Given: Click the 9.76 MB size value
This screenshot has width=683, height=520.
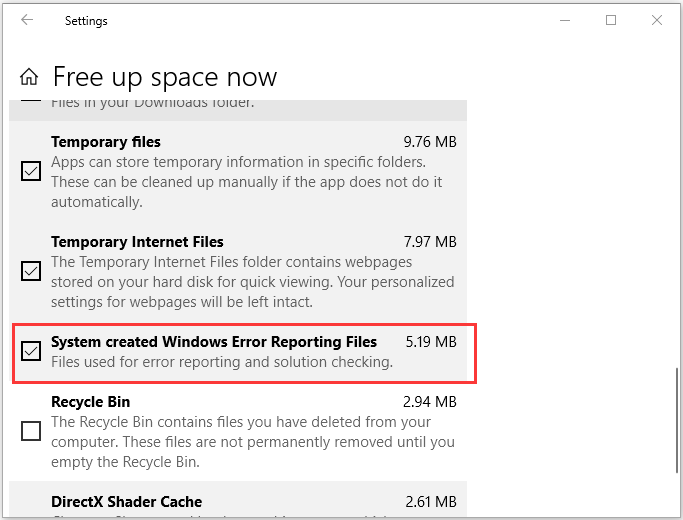Looking at the screenshot, I should pos(430,142).
